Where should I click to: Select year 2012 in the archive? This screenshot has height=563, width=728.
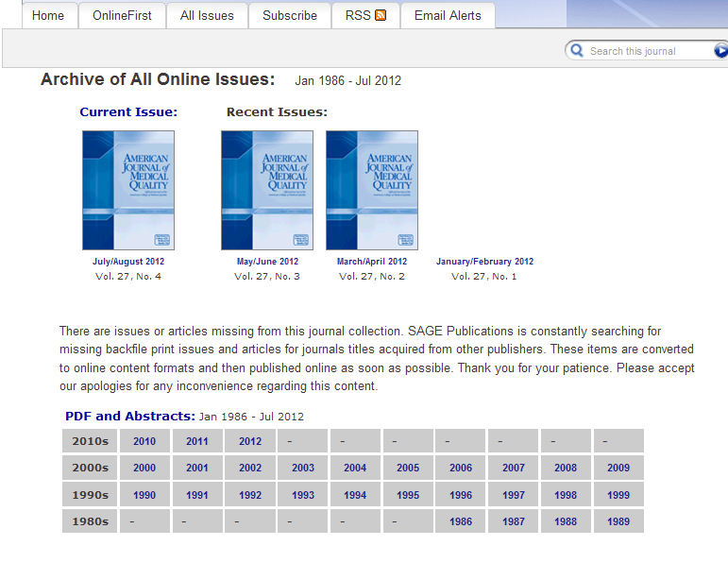click(x=250, y=441)
